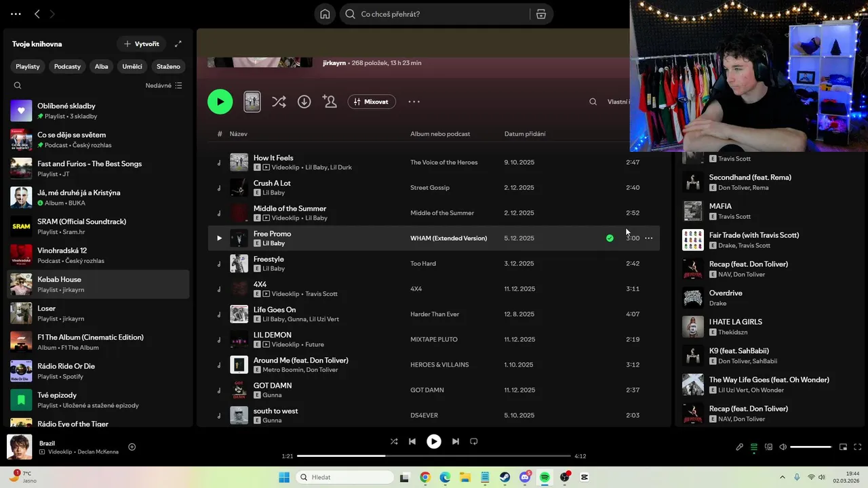
Task: Open the Loser playlist
Action: tap(98, 313)
